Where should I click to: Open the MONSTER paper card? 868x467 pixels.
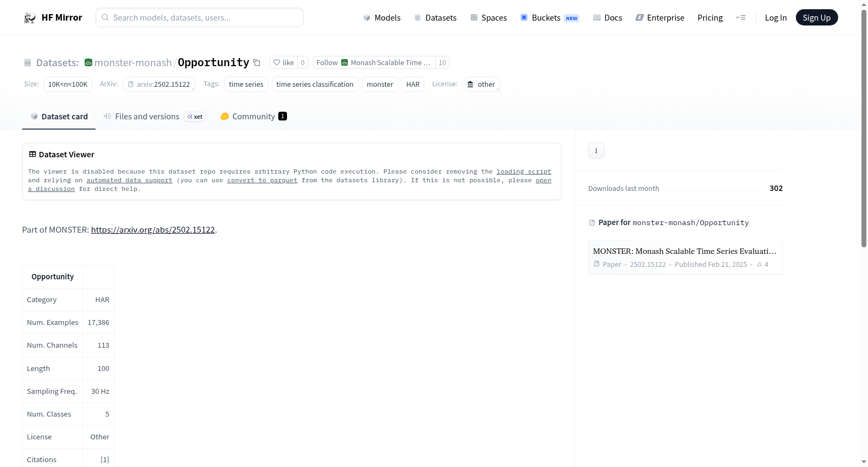click(x=685, y=257)
